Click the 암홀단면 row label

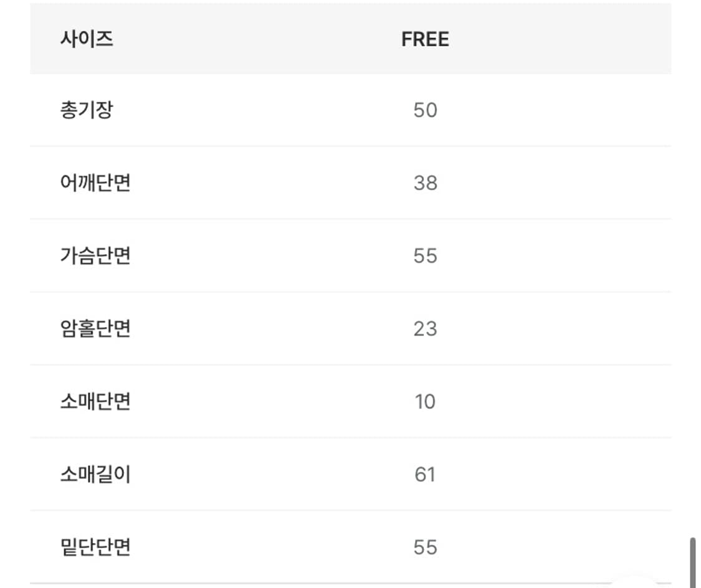coord(95,328)
